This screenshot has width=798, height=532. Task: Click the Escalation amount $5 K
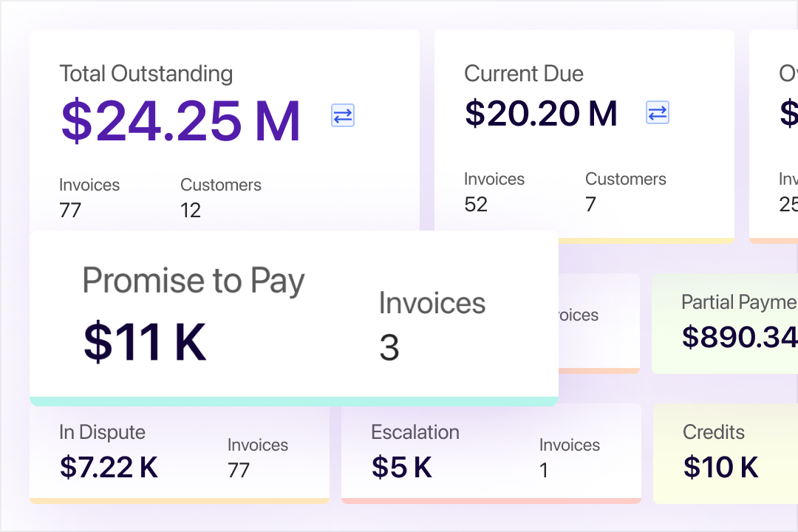point(401,468)
